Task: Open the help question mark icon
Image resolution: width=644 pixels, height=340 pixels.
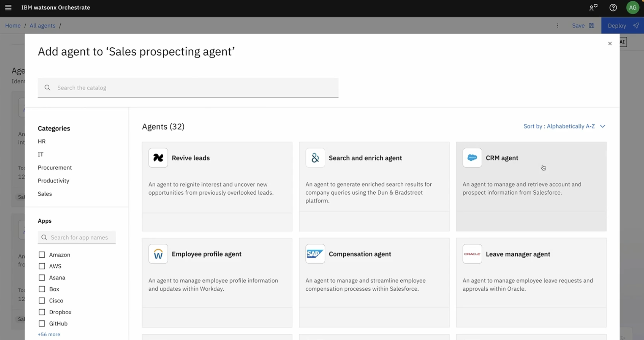Action: click(613, 7)
